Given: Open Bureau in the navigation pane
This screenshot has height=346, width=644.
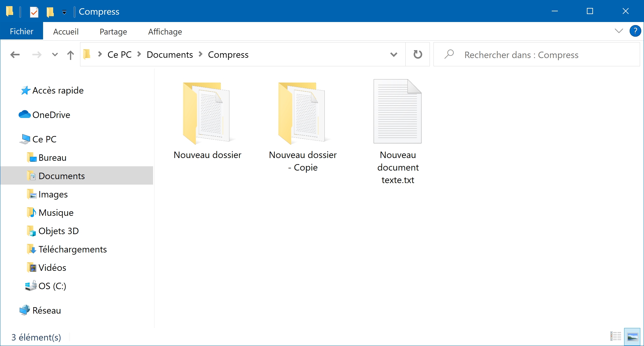Looking at the screenshot, I should click(x=47, y=158).
